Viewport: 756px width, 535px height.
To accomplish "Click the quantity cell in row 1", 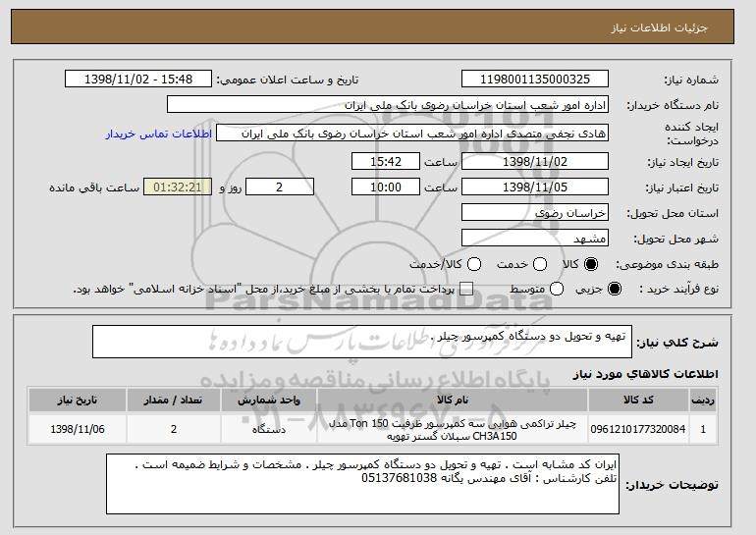I will pos(174,429).
